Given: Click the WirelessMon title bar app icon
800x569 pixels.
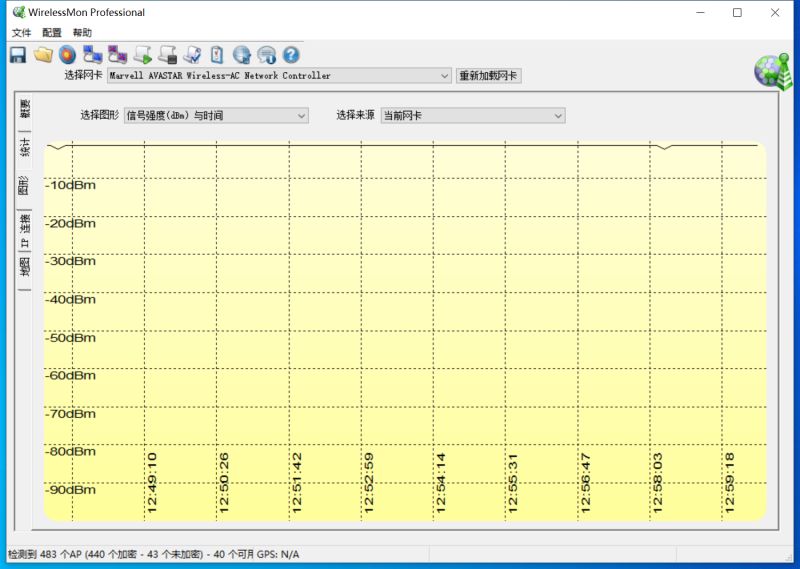Looking at the screenshot, I should [x=19, y=12].
